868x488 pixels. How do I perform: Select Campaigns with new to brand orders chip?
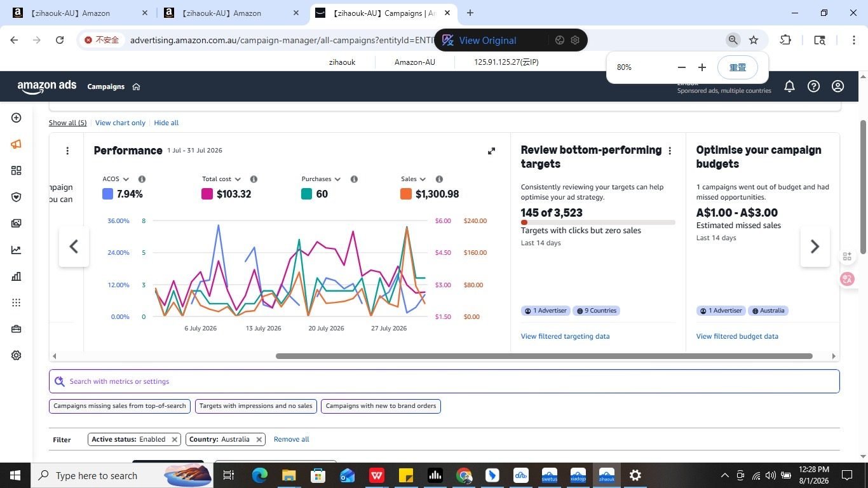pos(381,406)
